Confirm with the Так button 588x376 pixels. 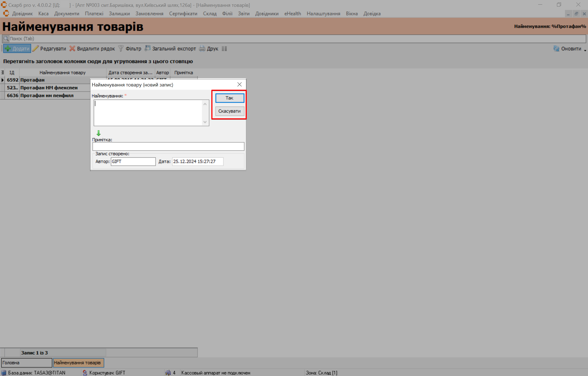tap(229, 98)
